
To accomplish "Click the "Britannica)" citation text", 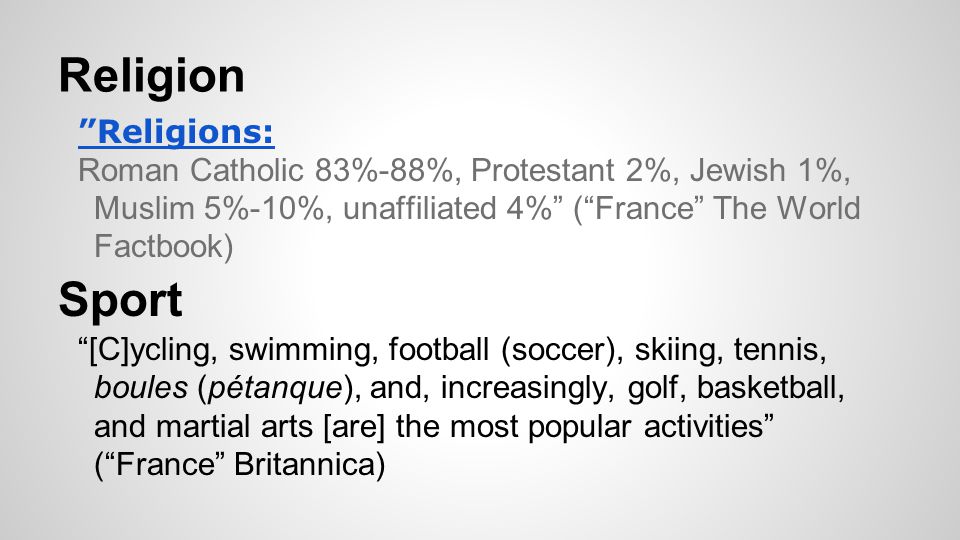I will point(310,465).
